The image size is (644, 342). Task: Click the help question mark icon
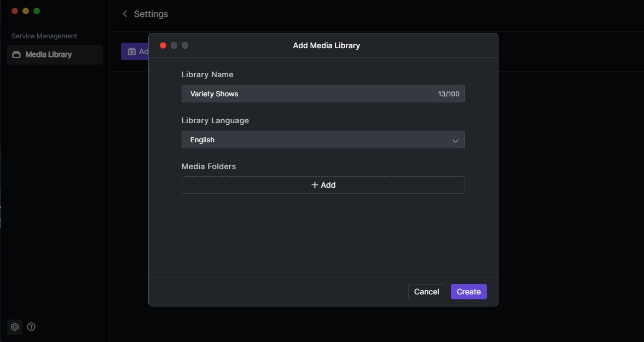coord(31,327)
